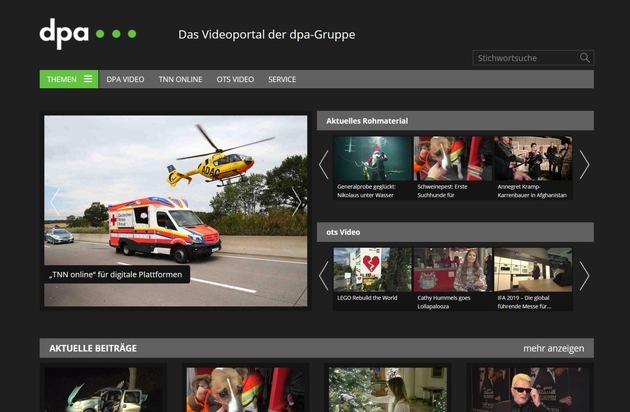
Task: Go to previous slide in main slideshow
Action: coord(55,202)
